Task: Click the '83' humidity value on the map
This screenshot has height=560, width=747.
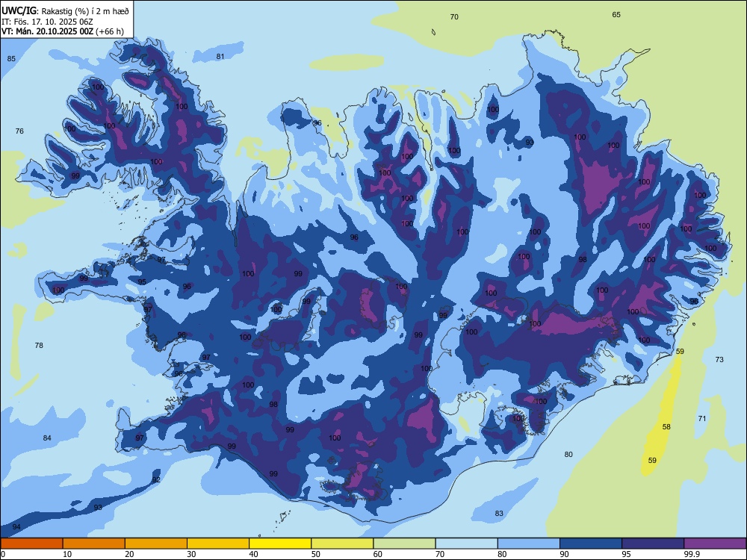Action: [499, 514]
